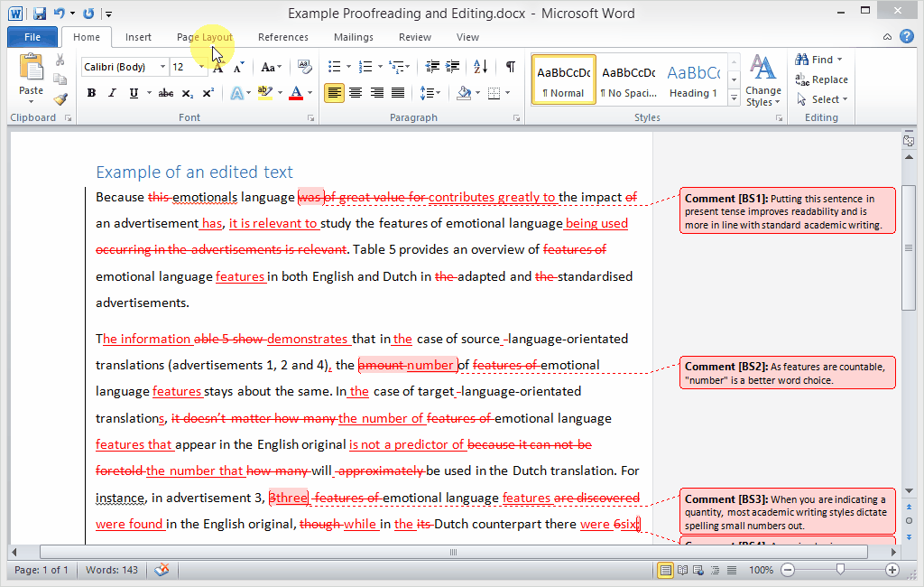The height and width of the screenshot is (587, 924).
Task: Expand the font size dropdown
Action: pos(202,67)
